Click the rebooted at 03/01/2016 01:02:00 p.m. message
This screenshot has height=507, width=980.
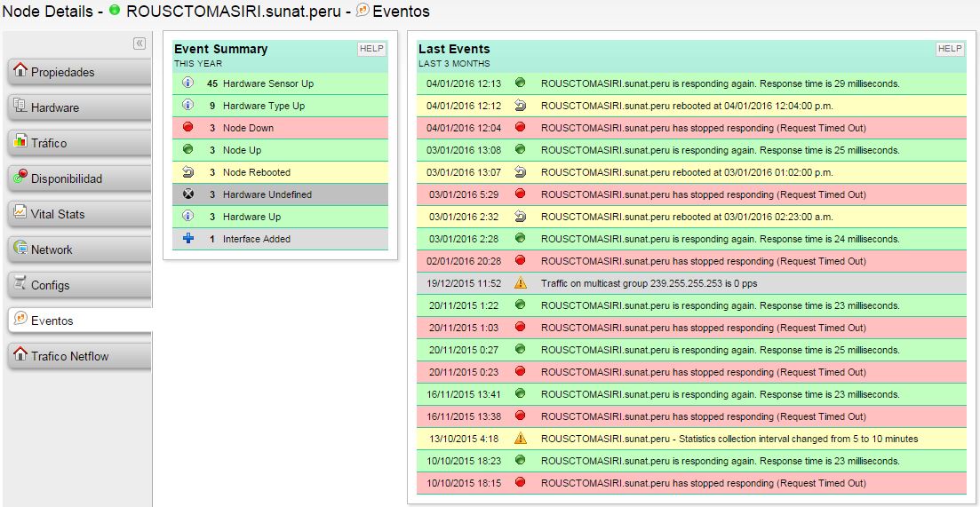pos(687,172)
